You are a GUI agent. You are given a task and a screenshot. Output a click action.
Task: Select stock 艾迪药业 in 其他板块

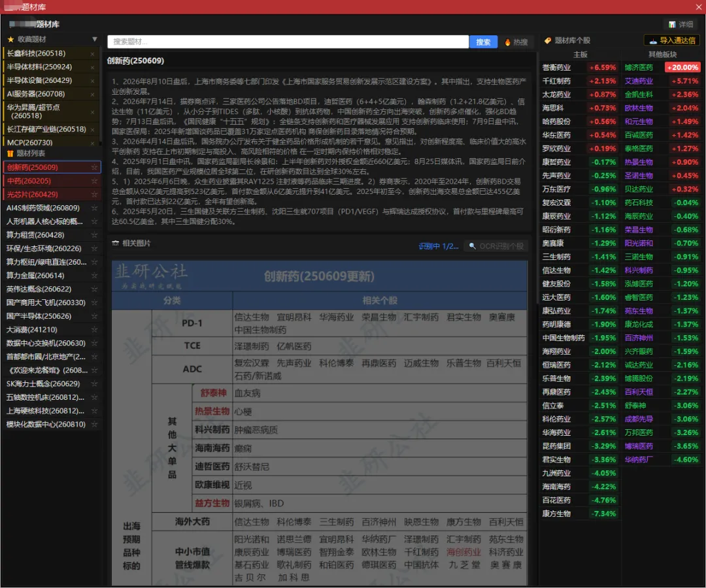(x=662, y=81)
